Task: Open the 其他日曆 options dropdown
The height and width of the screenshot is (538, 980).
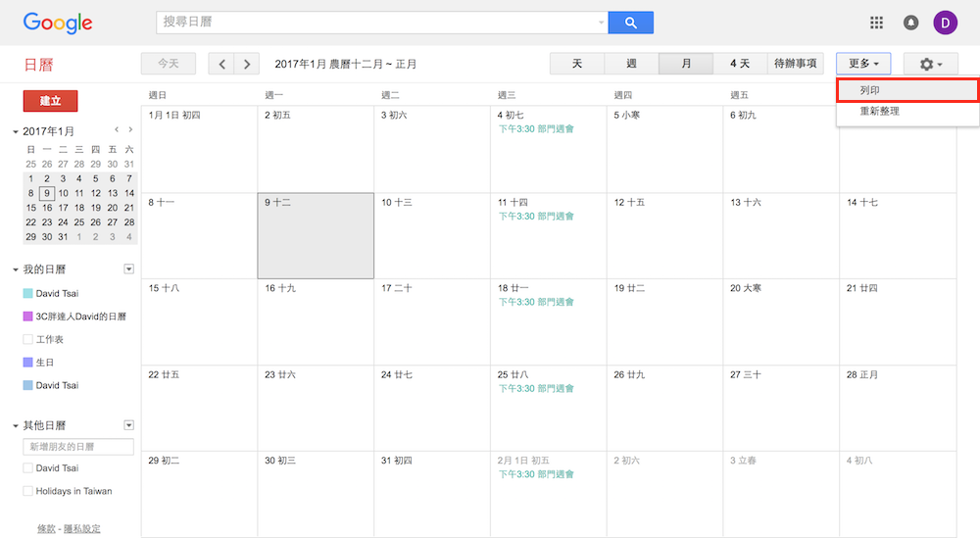Action: point(128,425)
